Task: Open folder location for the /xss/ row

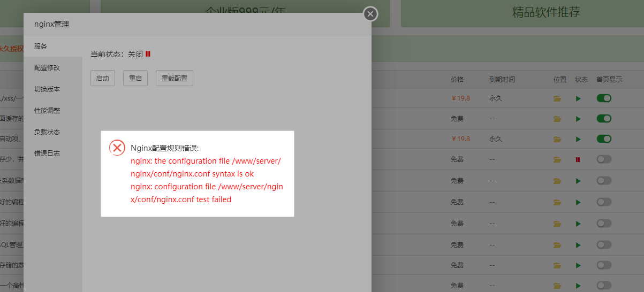Action: (x=557, y=99)
